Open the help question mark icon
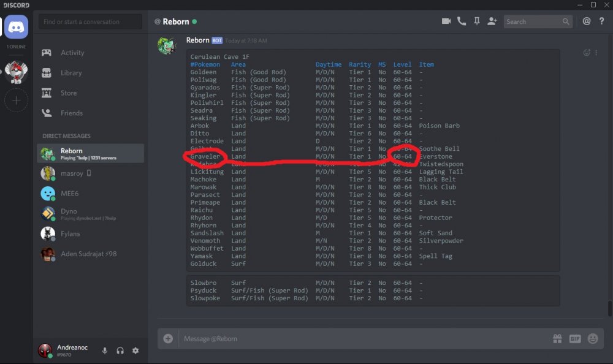Image resolution: width=613 pixels, height=364 pixels. tap(602, 21)
